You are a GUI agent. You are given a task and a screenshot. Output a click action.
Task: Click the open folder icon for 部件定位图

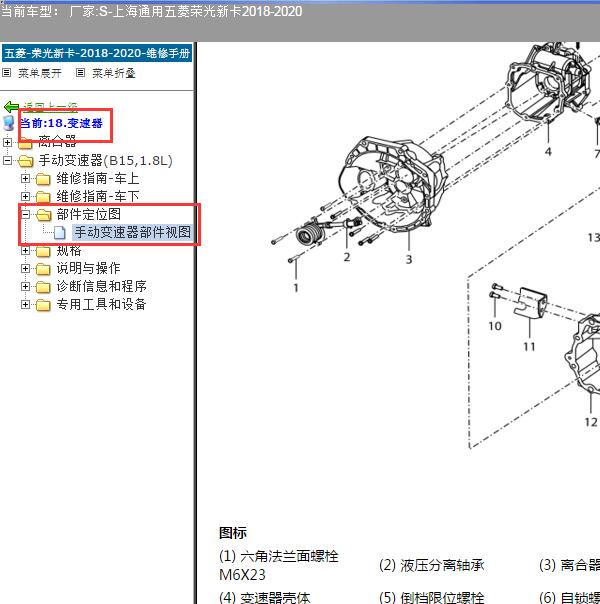coord(44,215)
